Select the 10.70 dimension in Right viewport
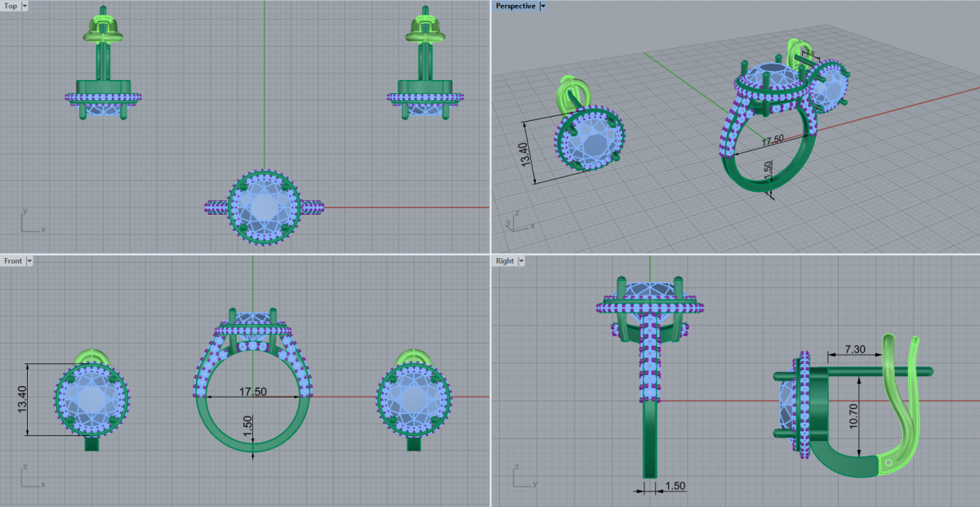Image resolution: width=980 pixels, height=507 pixels. pyautogui.click(x=854, y=416)
